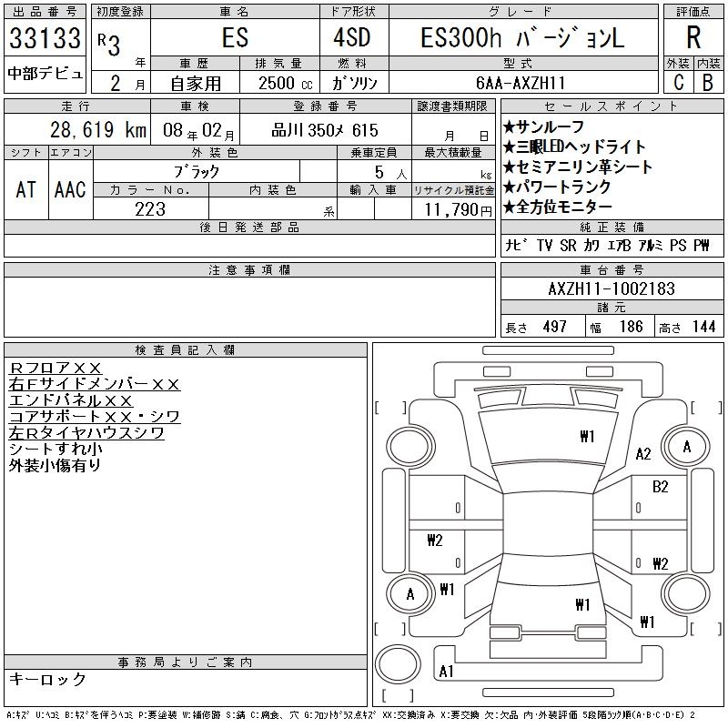Select the B2 dent marker on the diagram
Viewport: 728px width, 728px height.
[x=661, y=486]
